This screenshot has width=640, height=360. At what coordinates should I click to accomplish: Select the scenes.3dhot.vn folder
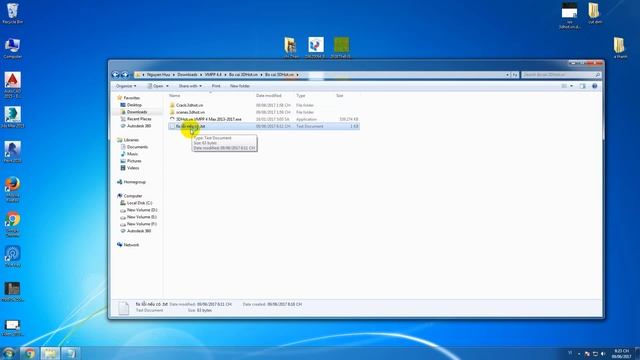[190, 112]
